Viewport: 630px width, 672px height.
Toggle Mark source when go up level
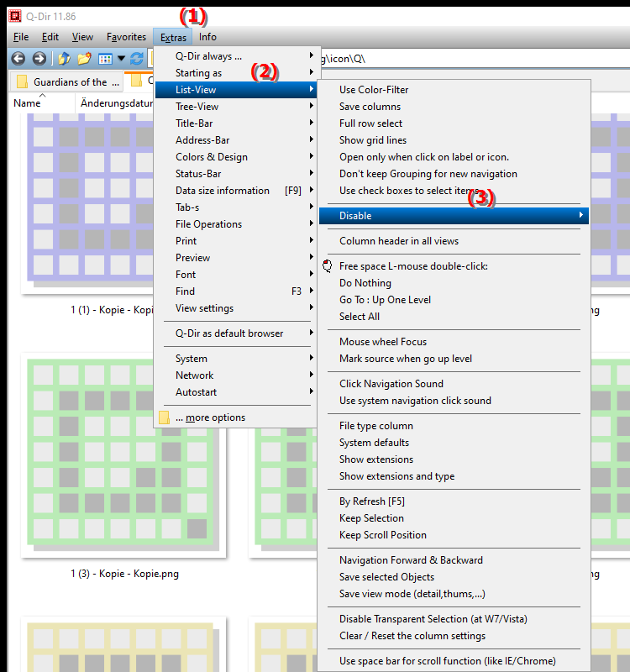(x=454, y=359)
